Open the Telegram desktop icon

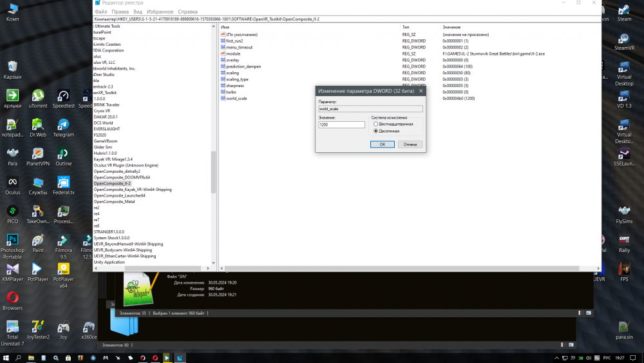pos(63,128)
